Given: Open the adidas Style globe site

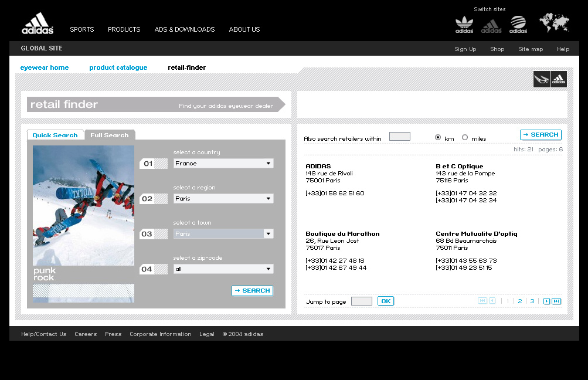Looking at the screenshot, I should pos(518,25).
